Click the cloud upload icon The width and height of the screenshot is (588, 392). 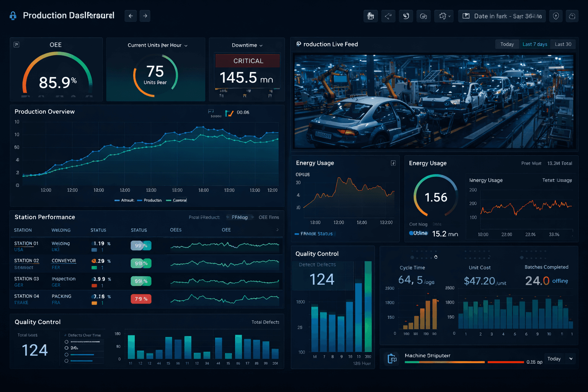[x=572, y=16]
